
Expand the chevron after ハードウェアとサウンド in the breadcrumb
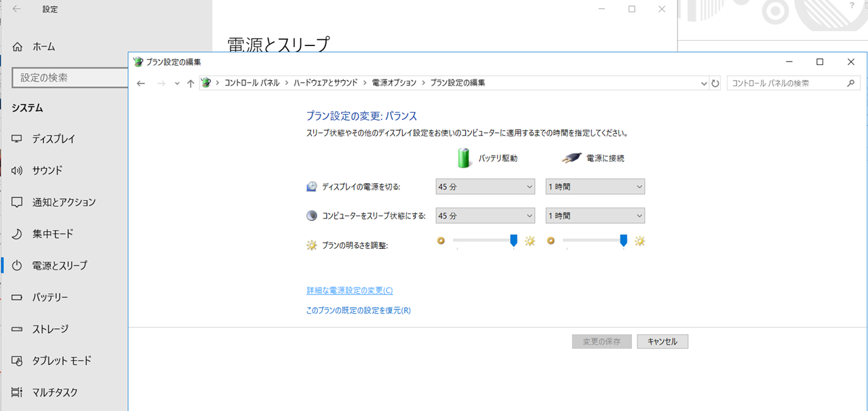365,83
